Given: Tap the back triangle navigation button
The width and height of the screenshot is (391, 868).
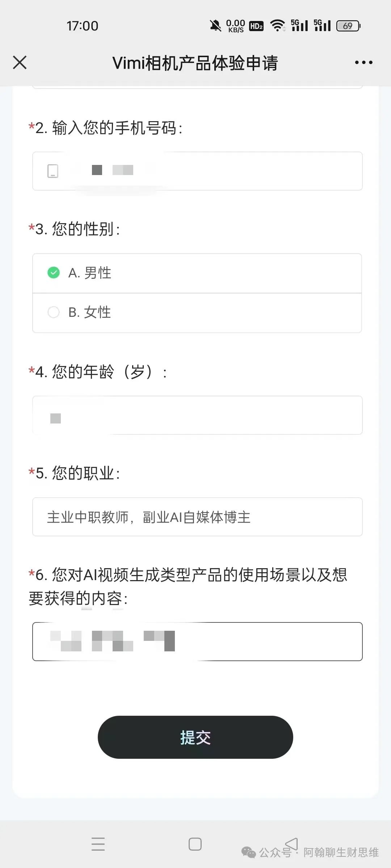Looking at the screenshot, I should (x=291, y=844).
